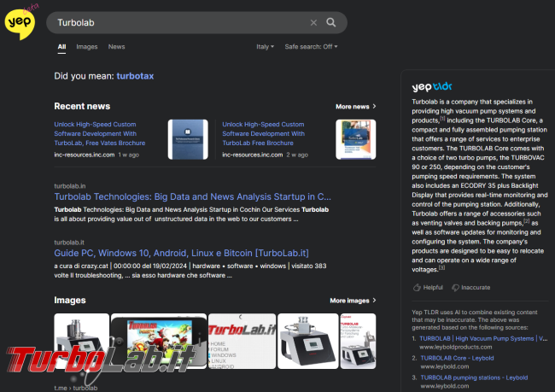Open source TURBOLAB Core - Leybold
555x392 pixels.
pyautogui.click(x=457, y=359)
